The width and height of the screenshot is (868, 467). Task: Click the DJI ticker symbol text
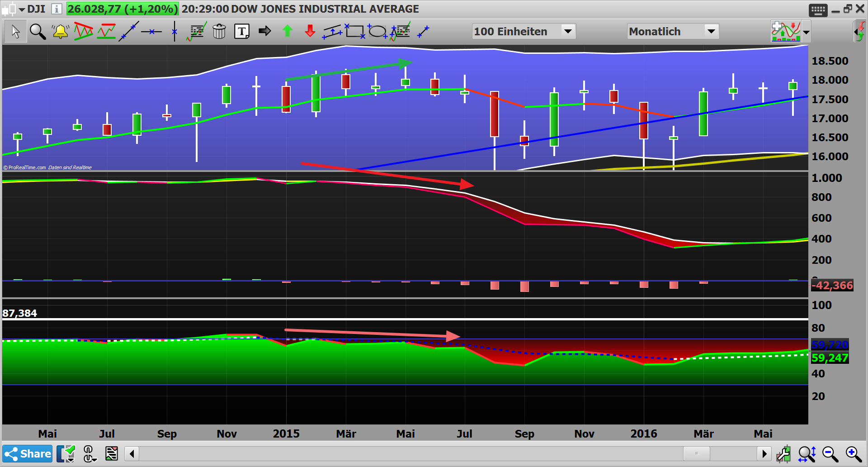click(36, 9)
